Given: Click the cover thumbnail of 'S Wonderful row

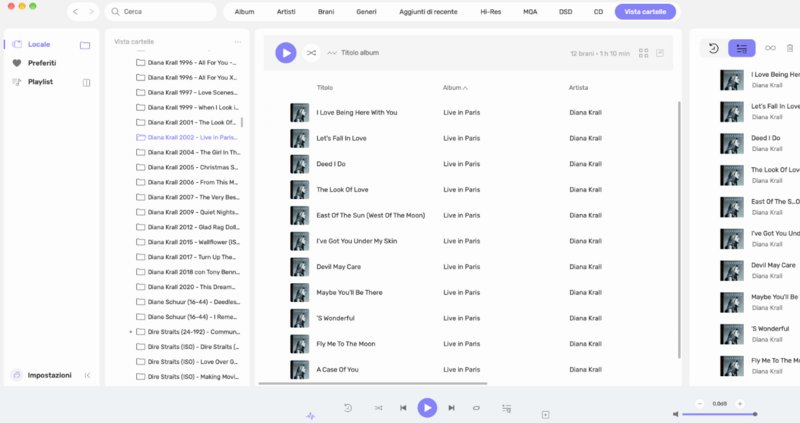Looking at the screenshot, I should [x=299, y=318].
